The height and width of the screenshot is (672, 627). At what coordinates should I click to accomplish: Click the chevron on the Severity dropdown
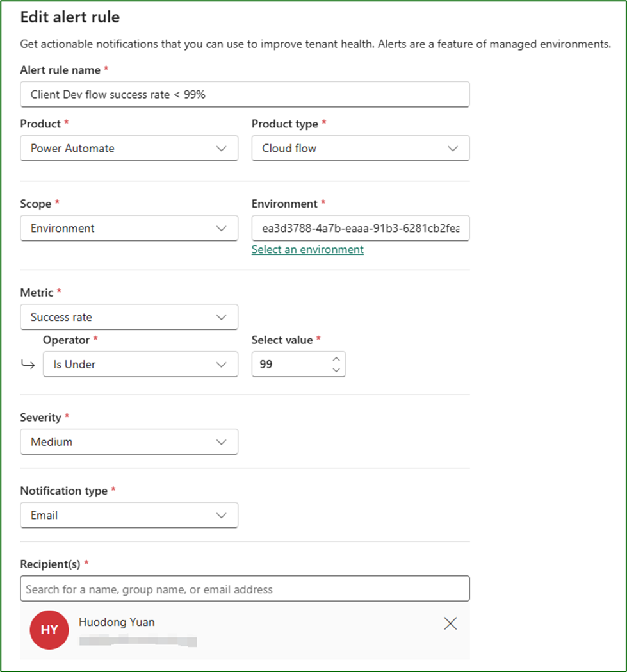[222, 442]
